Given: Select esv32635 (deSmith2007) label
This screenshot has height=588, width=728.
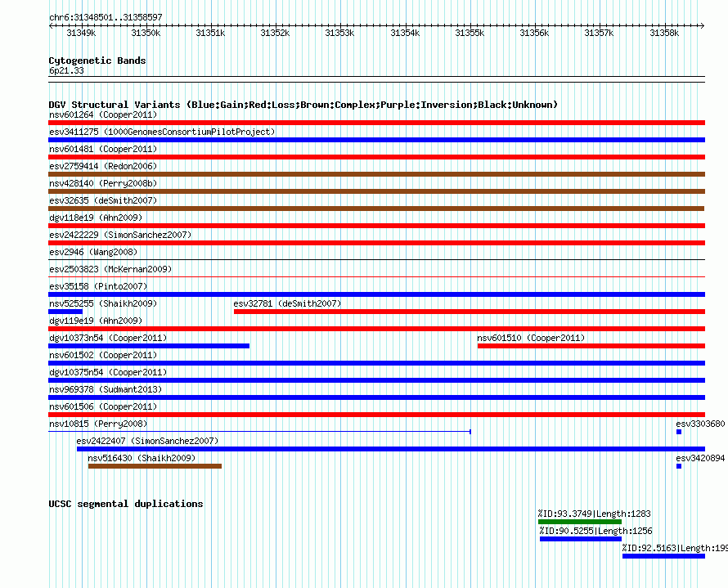Looking at the screenshot, I should [103, 200].
